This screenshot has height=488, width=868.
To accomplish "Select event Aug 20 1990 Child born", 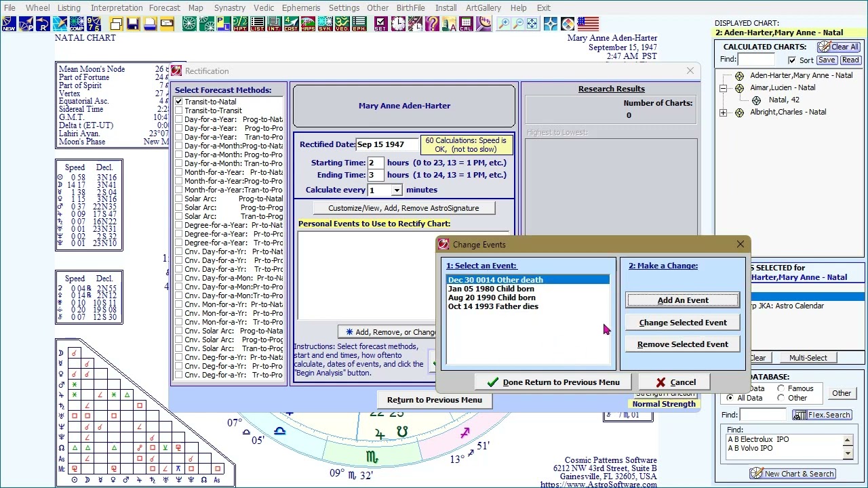I will point(528,298).
